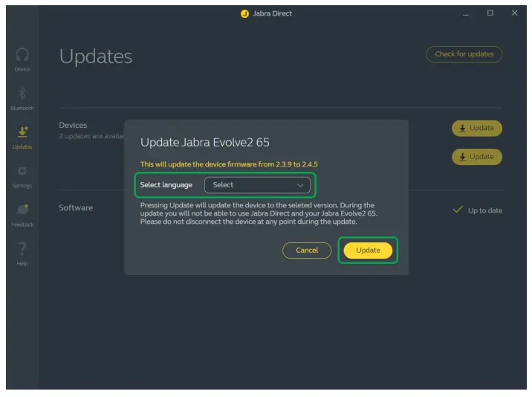
Task: Click the Pressing Update warning paragraph
Action: pos(259,213)
